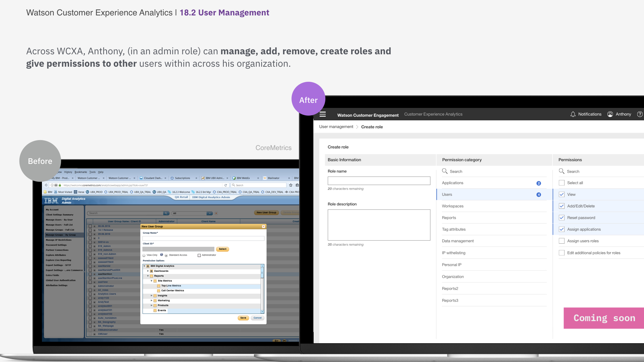Click the Applications count badge showing 2
Screen dimensions: 644x362
[539, 183]
